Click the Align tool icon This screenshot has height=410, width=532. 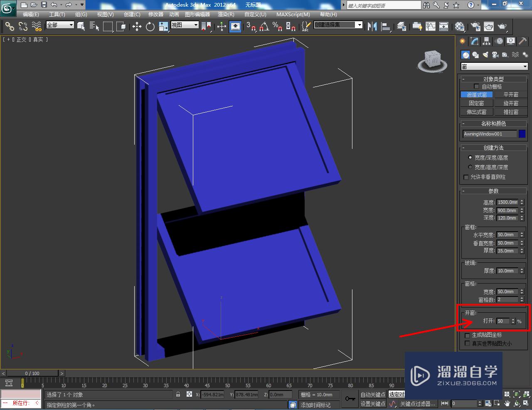pyautogui.click(x=386, y=27)
